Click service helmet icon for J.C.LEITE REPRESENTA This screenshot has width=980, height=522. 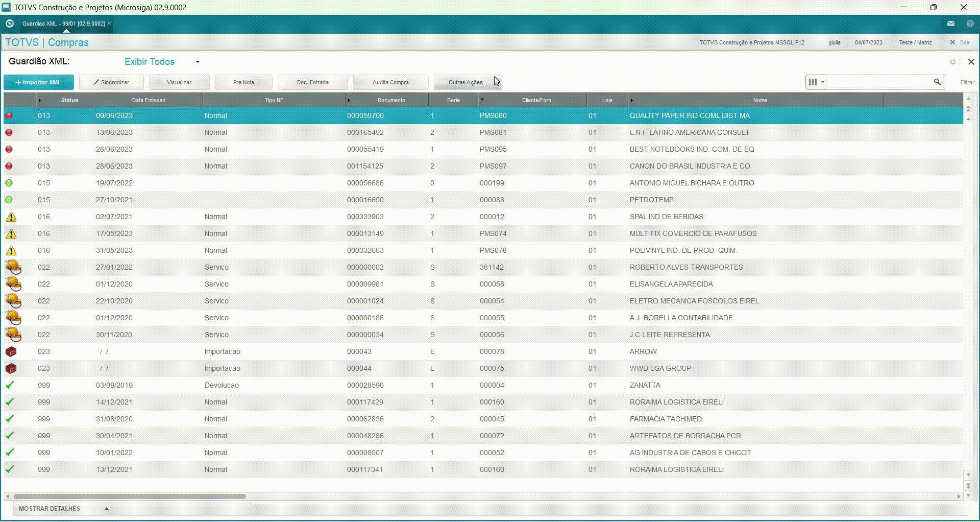tap(13, 335)
